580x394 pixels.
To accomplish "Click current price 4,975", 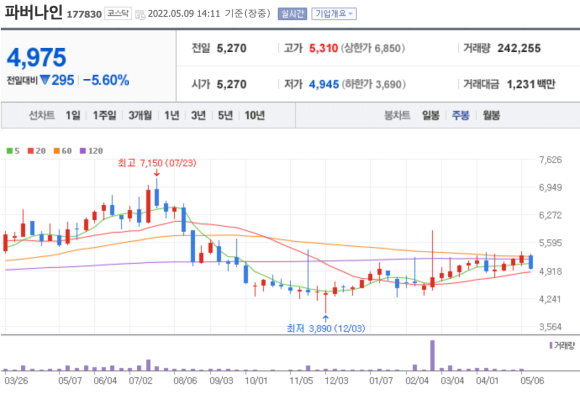I will (36, 58).
